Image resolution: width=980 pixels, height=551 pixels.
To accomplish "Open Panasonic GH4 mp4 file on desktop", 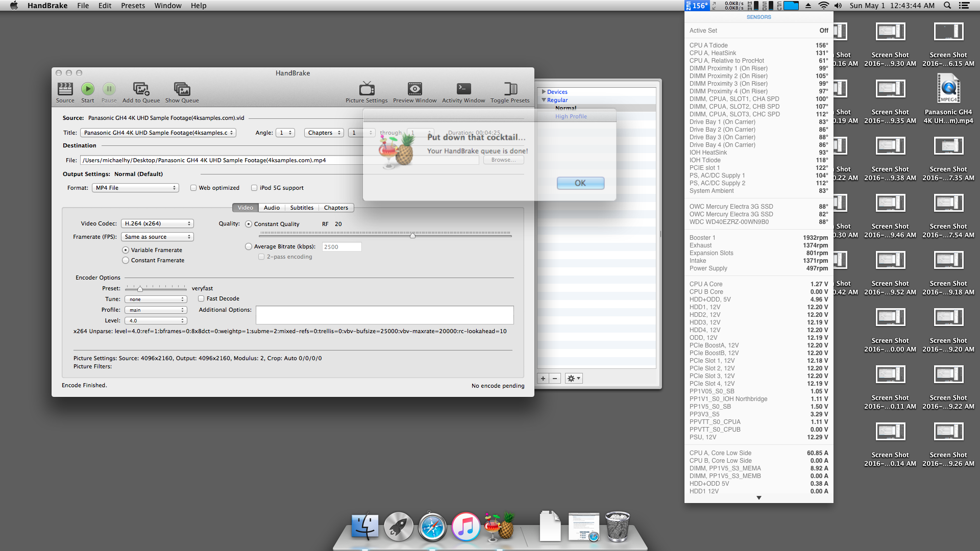I will click(948, 99).
